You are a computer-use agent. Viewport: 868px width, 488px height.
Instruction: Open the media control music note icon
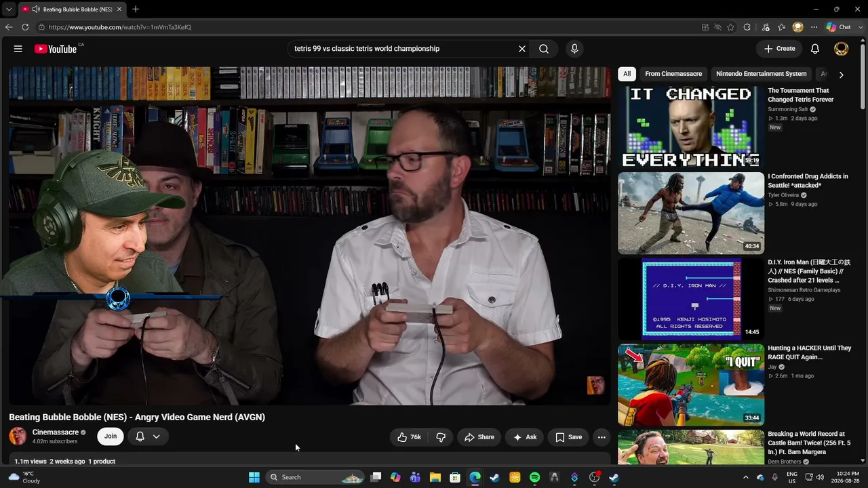click(766, 27)
